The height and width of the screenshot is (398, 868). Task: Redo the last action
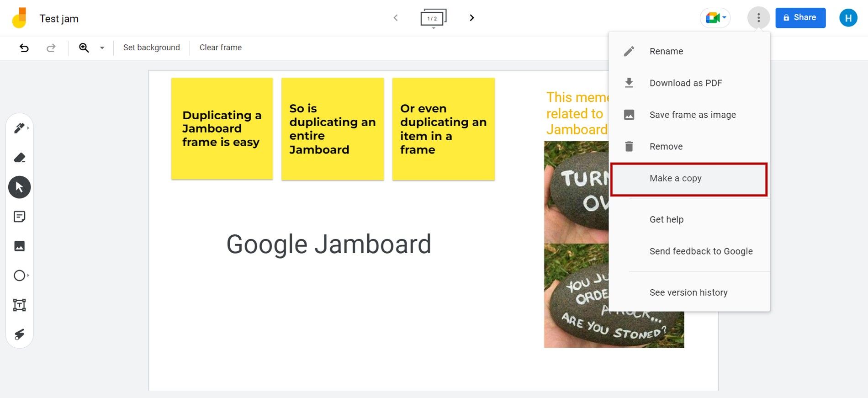tap(51, 48)
